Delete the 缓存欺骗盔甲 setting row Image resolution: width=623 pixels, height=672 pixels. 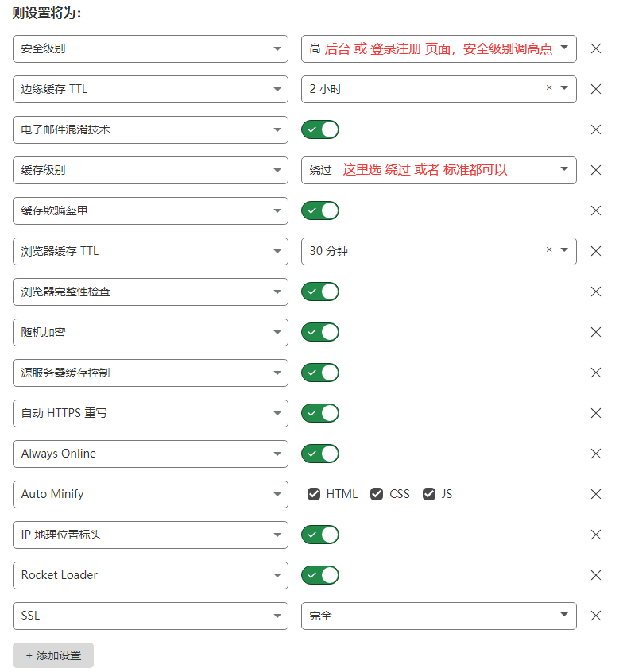coord(595,210)
